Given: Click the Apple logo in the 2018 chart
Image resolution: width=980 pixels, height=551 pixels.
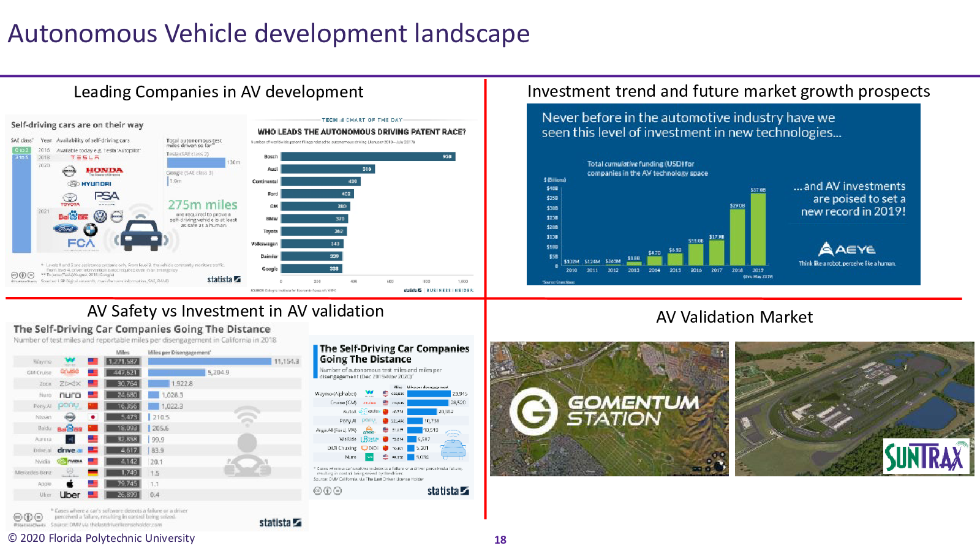Looking at the screenshot, I should [70, 484].
